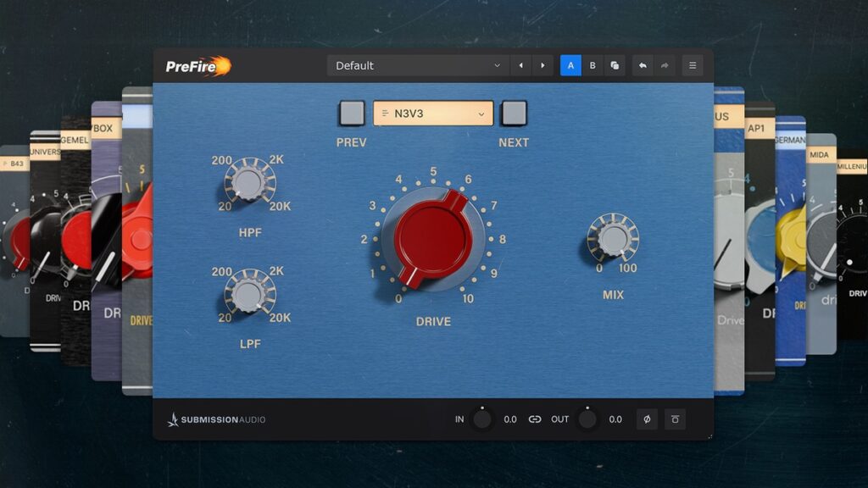Select the A preset slot

pyautogui.click(x=570, y=65)
